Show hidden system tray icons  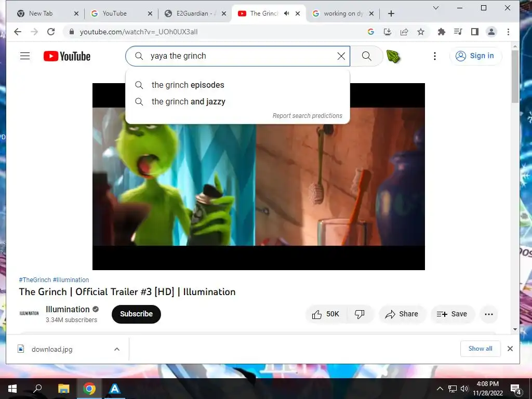pyautogui.click(x=440, y=389)
